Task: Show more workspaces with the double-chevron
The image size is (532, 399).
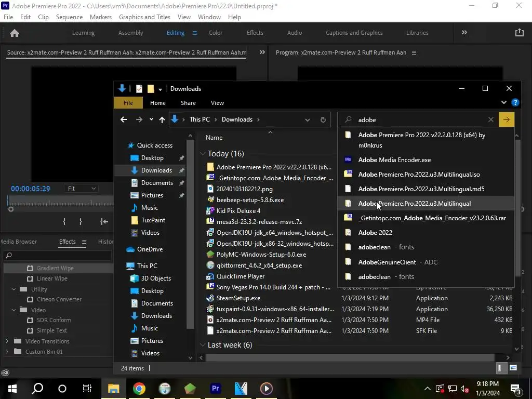Action: (464, 32)
